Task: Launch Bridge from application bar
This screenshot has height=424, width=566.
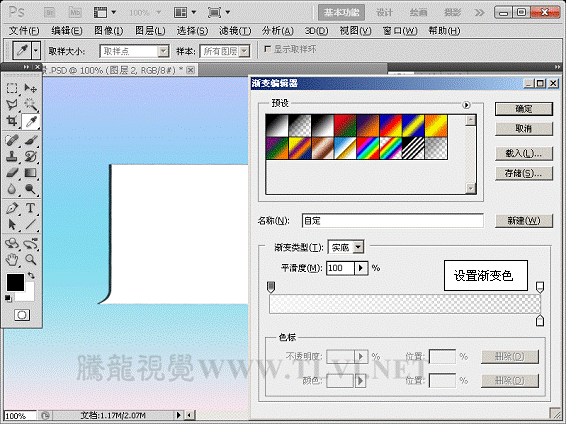Action: click(x=49, y=13)
